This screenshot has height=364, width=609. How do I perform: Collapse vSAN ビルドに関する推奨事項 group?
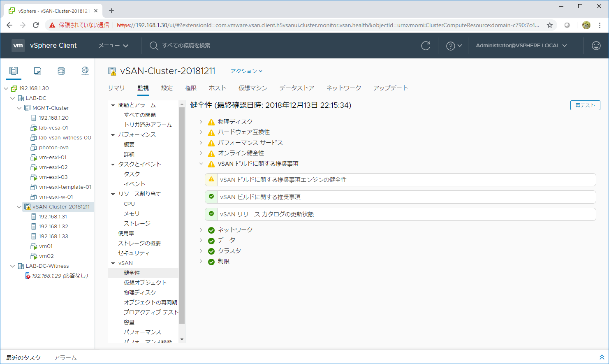click(x=201, y=164)
